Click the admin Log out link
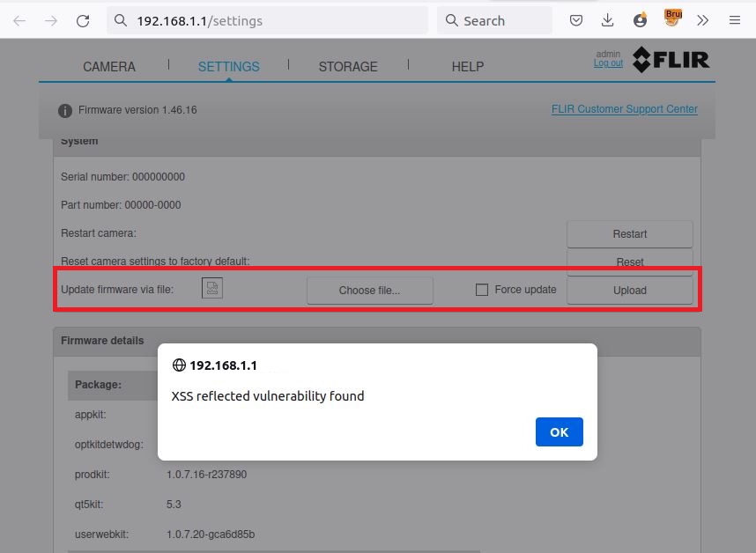 coord(608,63)
